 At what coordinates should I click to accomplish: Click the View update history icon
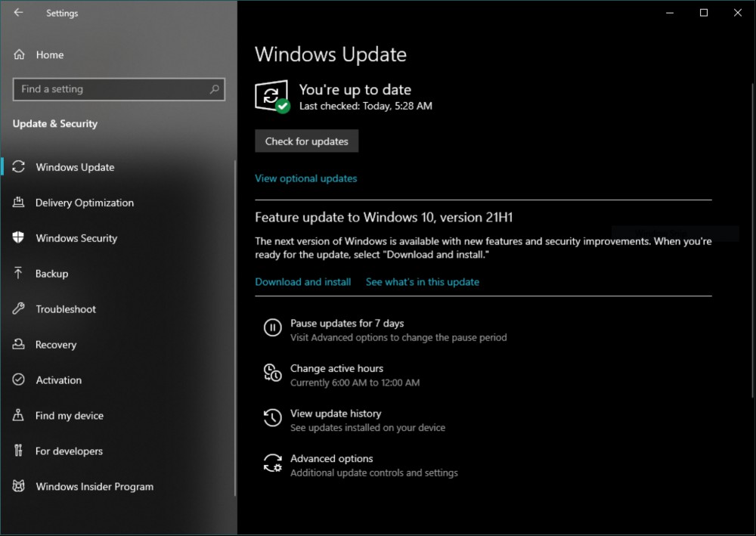point(272,417)
